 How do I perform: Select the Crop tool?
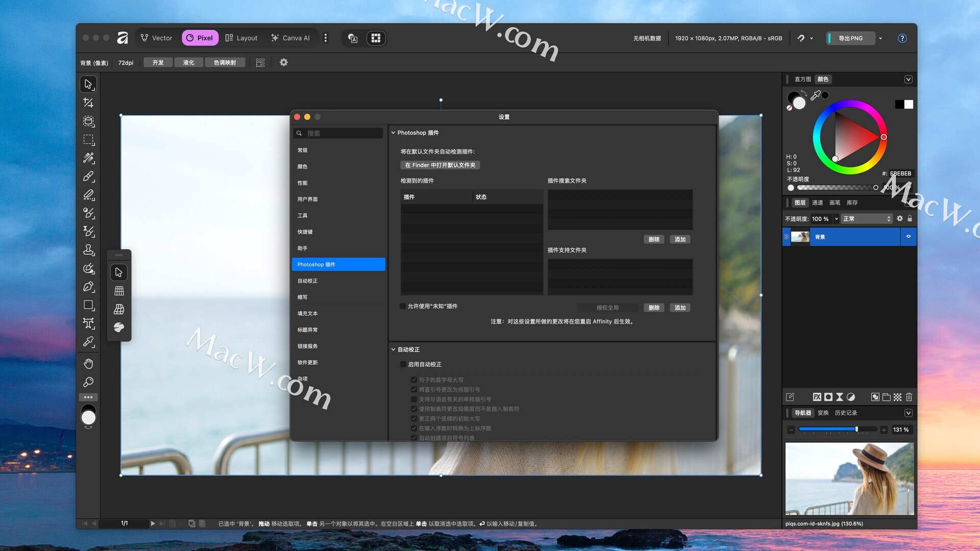coord(88,103)
